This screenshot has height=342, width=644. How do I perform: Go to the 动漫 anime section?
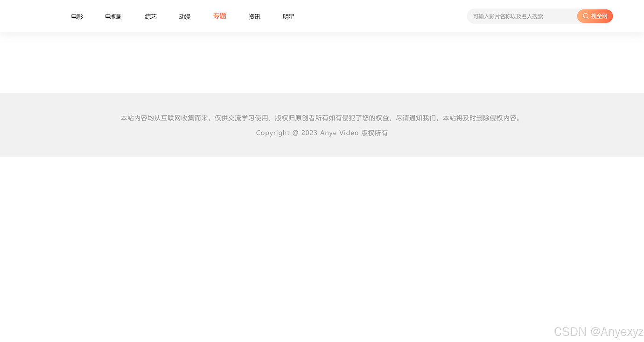184,16
